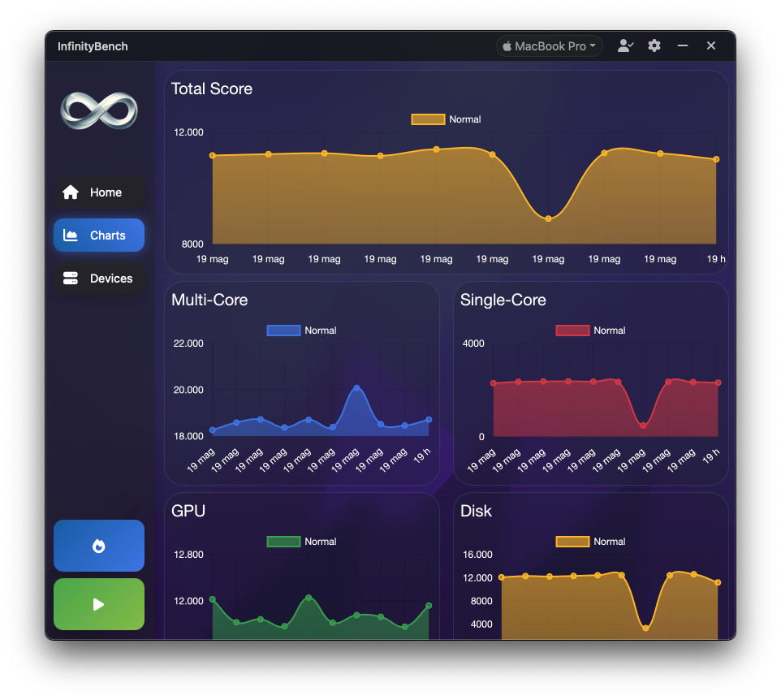The image size is (781, 700).
Task: Click the lowest data point in Disk chart
Action: 645,629
